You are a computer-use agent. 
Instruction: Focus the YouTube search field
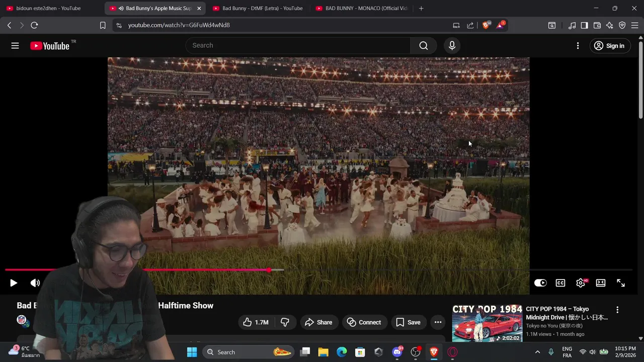(298, 45)
